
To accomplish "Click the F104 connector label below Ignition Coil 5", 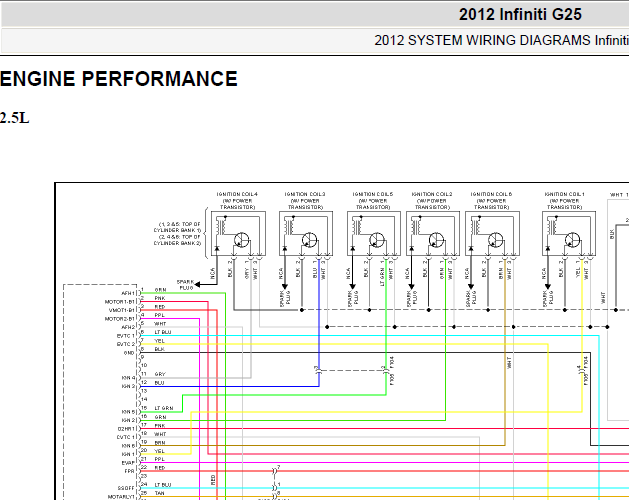I will pos(392,362).
